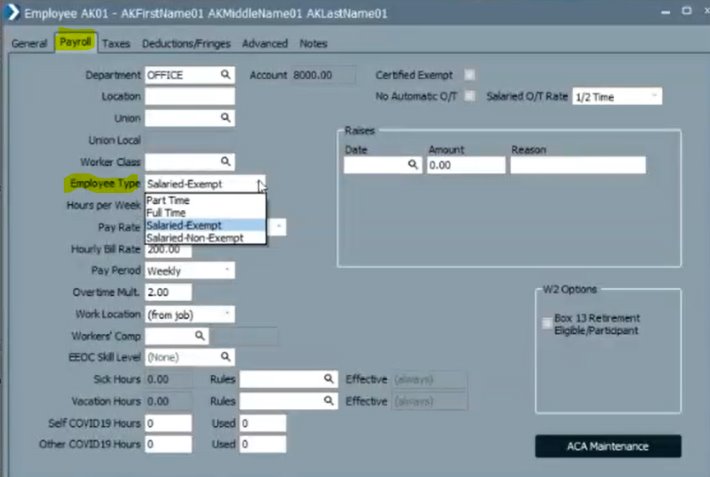
Task: Click the Union lookup magnifier icon
Action: (227, 118)
